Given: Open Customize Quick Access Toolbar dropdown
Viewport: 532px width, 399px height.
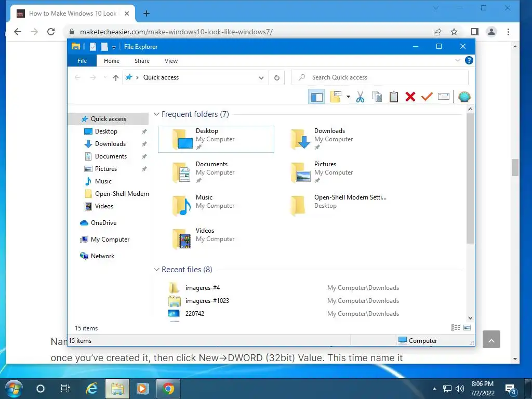Looking at the screenshot, I should 114,47.
